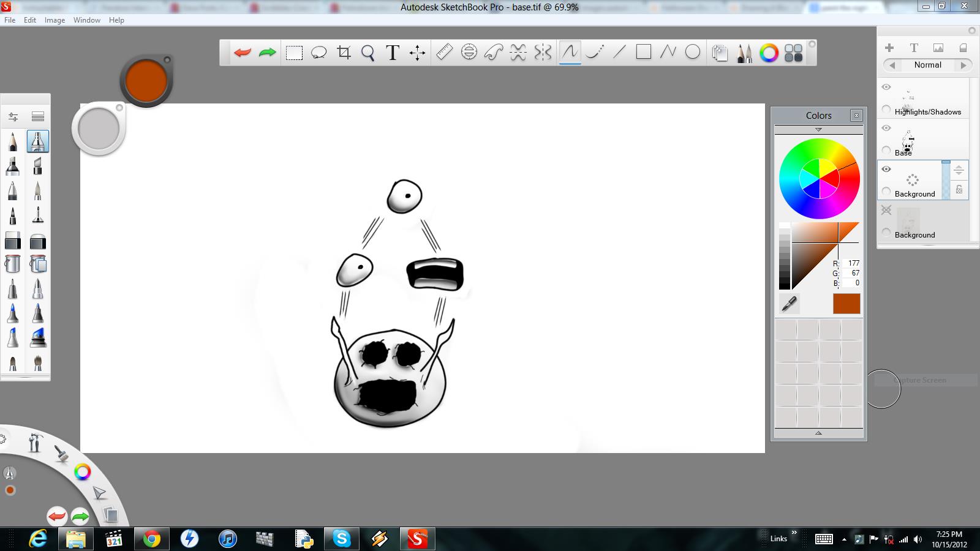
Task: Open Internet Explorer from the taskbar
Action: coord(38,539)
